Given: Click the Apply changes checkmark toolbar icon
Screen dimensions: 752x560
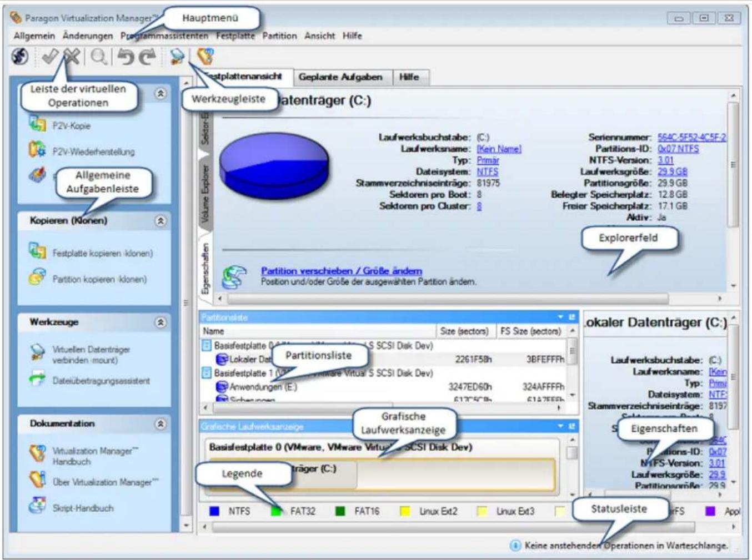Looking at the screenshot, I should 49,56.
